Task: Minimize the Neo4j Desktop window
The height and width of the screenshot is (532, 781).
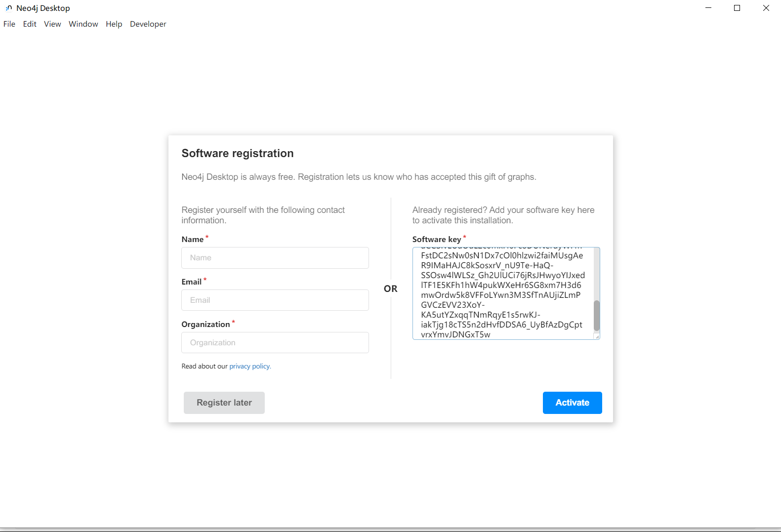Action: pyautogui.click(x=708, y=8)
